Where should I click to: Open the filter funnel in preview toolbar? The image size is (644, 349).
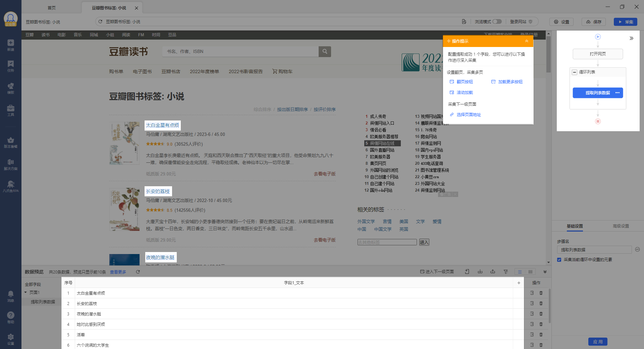[x=505, y=271]
